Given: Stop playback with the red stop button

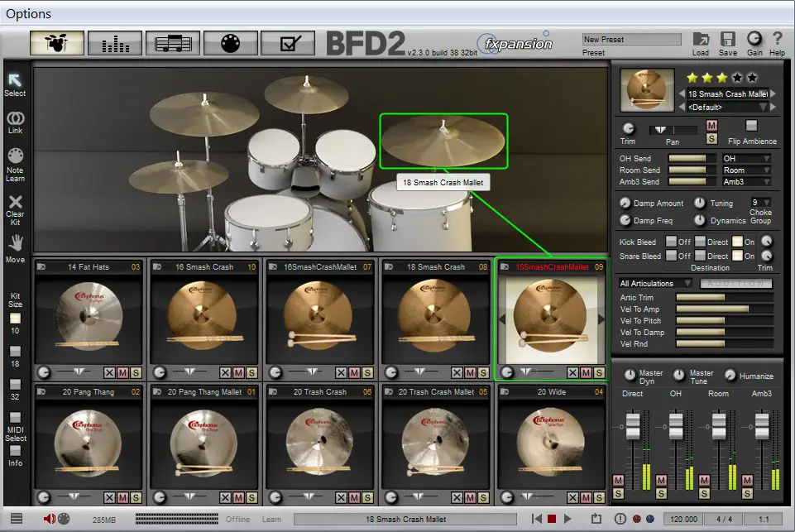Looking at the screenshot, I should point(552,519).
